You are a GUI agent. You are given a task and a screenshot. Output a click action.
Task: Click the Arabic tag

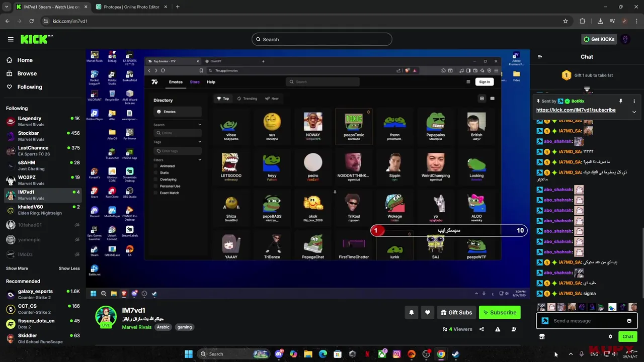[163, 327]
